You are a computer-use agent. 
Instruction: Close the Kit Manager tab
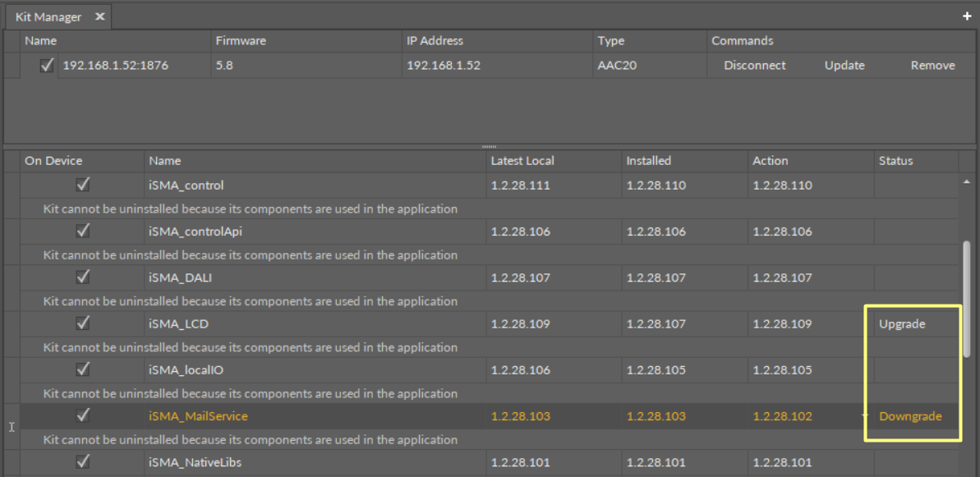[99, 16]
